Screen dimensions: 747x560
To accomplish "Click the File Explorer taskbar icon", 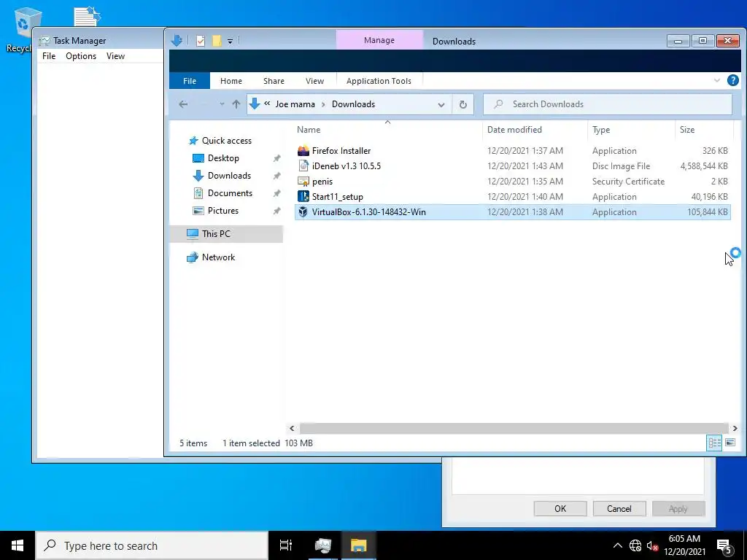I will (358, 545).
